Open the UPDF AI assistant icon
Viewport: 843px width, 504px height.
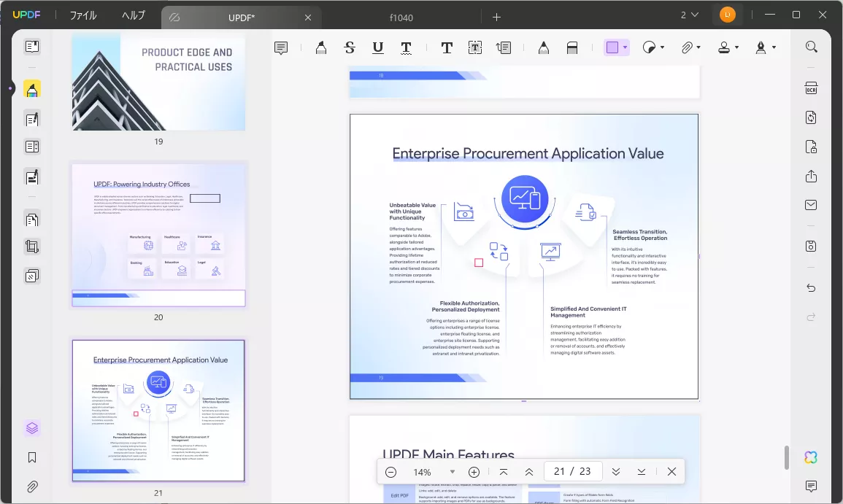coord(811,457)
